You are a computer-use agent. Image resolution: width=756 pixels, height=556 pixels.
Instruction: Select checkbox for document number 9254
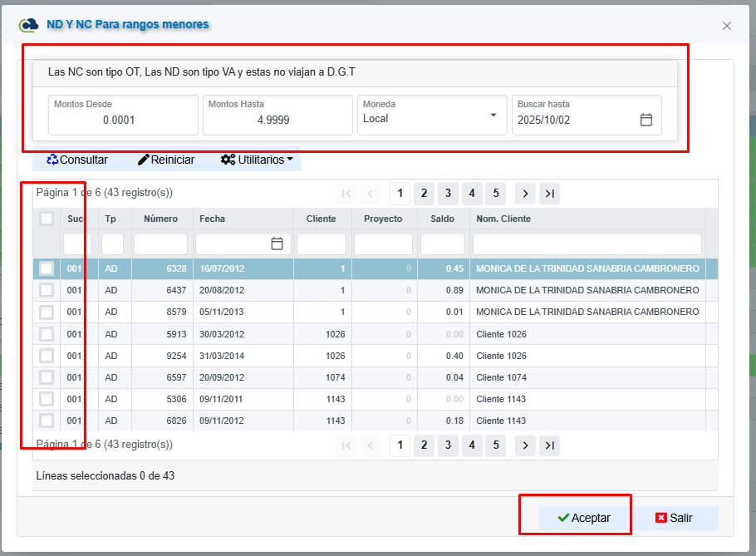point(47,356)
